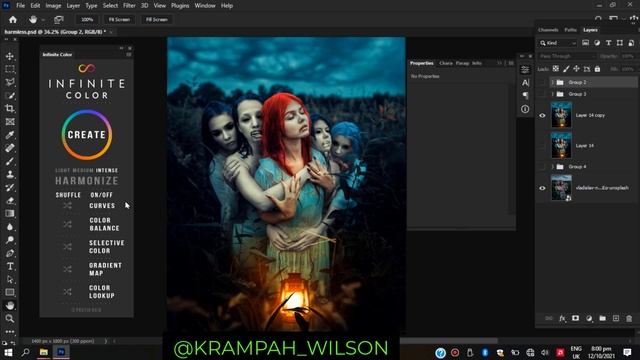Open the Filter menu
Screen dimensions: 640x360
pyautogui.click(x=129, y=6)
